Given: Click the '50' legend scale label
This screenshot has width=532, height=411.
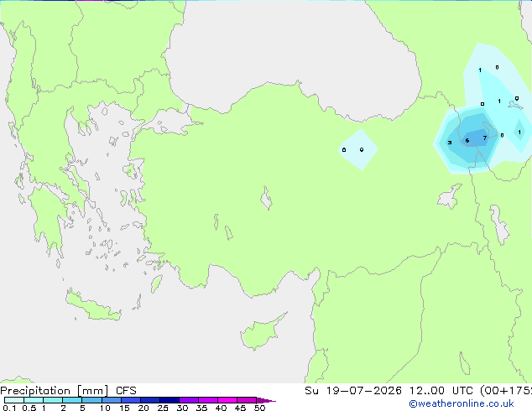Looking at the screenshot, I should [x=259, y=408].
